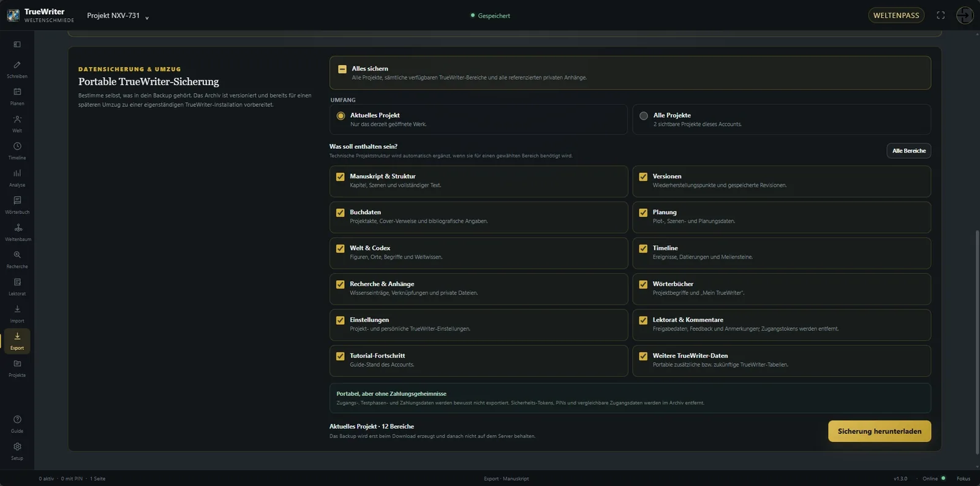
Task: Open the Setup gear in sidebar
Action: coord(17,451)
